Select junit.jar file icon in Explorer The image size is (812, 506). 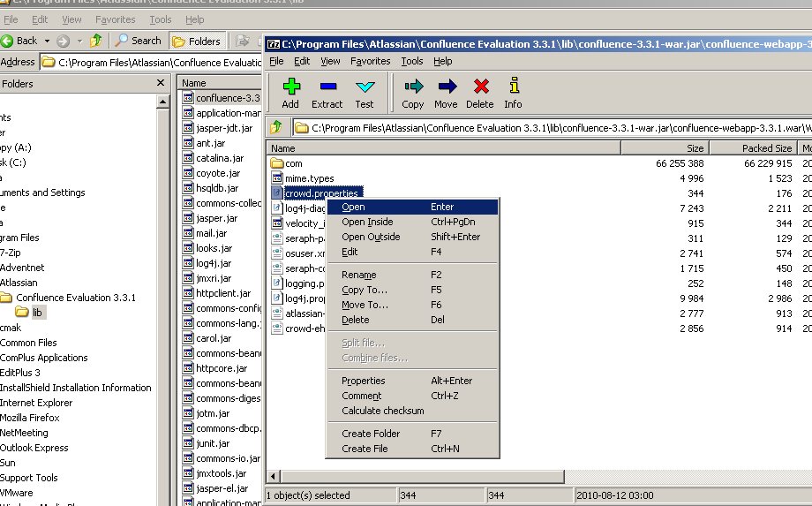(188, 443)
